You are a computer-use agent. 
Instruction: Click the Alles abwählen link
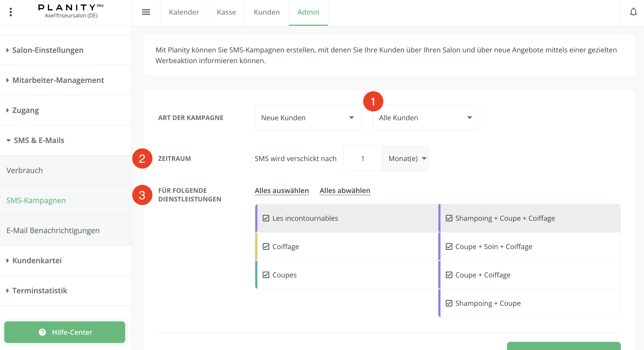click(x=345, y=190)
